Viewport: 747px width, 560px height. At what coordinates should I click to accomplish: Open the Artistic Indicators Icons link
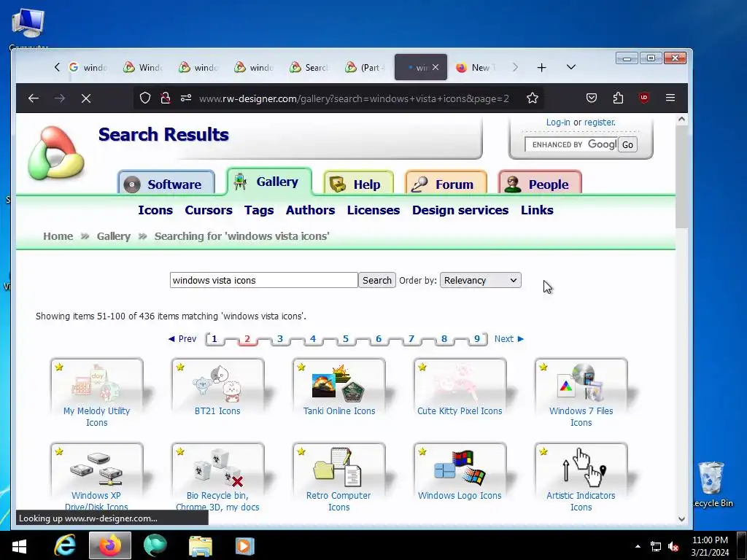pos(581,502)
